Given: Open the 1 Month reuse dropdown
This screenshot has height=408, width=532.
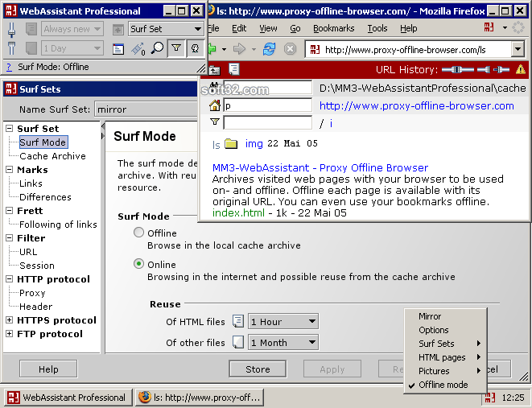Looking at the screenshot, I should point(283,343).
